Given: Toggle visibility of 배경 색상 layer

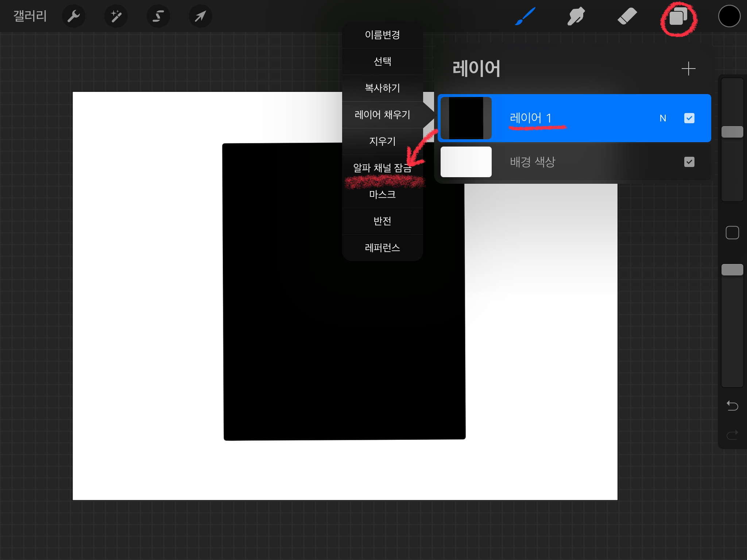Looking at the screenshot, I should pyautogui.click(x=689, y=162).
